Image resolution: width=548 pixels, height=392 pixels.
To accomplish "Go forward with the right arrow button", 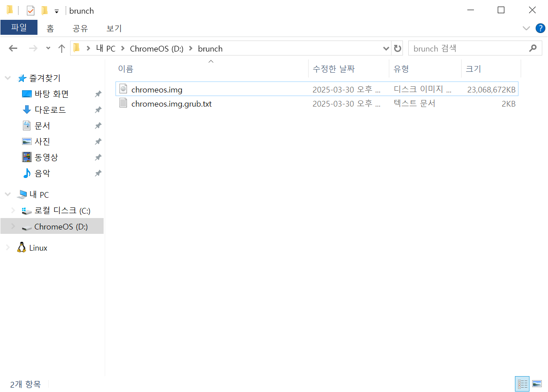I will point(33,48).
